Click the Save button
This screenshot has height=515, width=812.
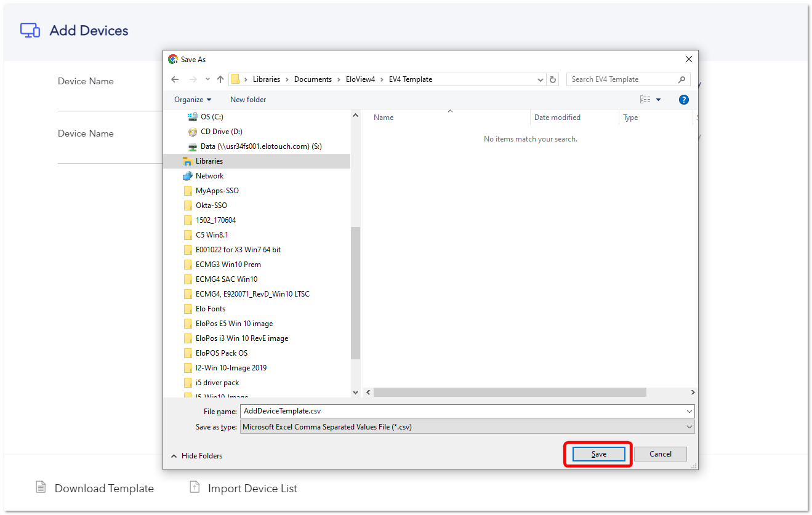[x=598, y=454]
